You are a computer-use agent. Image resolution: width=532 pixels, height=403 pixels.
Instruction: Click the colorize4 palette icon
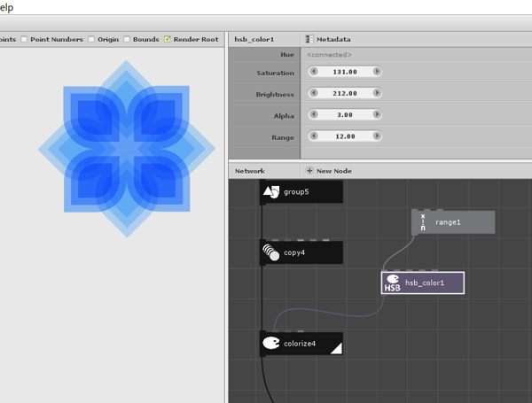[x=271, y=343]
